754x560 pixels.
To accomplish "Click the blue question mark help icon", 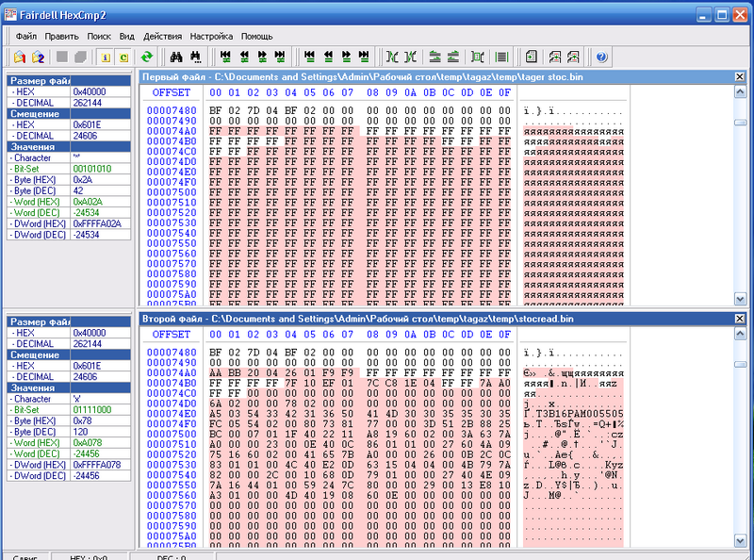I will [601, 58].
